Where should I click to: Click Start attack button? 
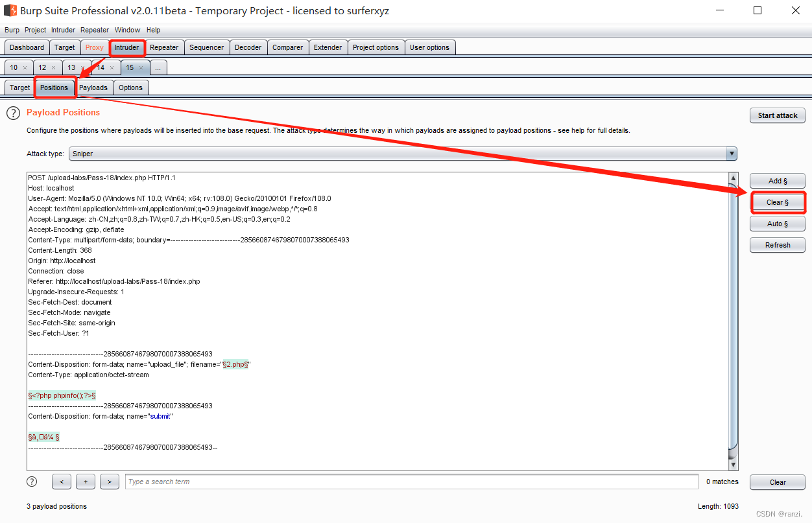pyautogui.click(x=778, y=115)
